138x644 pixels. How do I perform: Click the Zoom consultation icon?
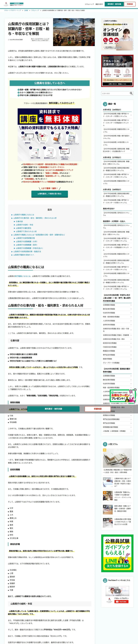111,40
